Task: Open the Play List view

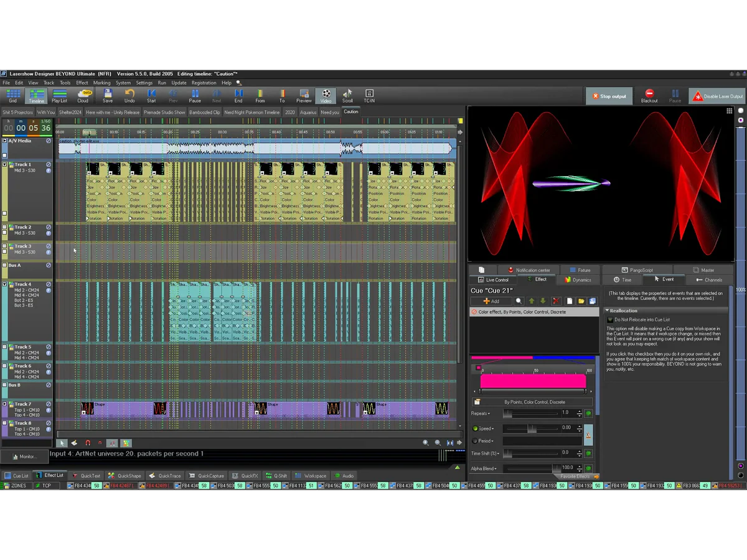Action: click(60, 96)
